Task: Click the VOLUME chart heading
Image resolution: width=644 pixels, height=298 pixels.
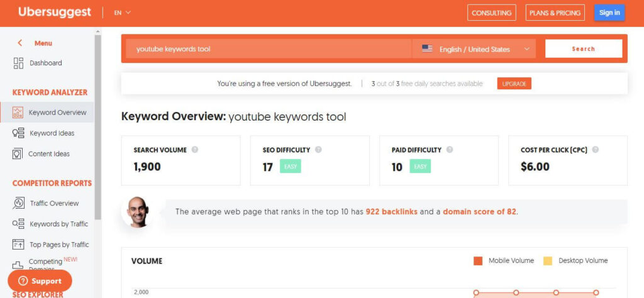Action: coord(147,261)
